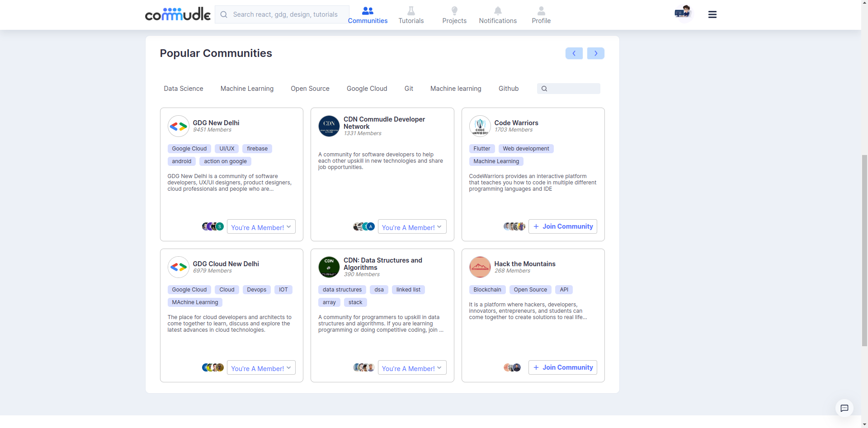Open GDG New Delhi community title
The width and height of the screenshot is (868, 428).
[x=216, y=123]
